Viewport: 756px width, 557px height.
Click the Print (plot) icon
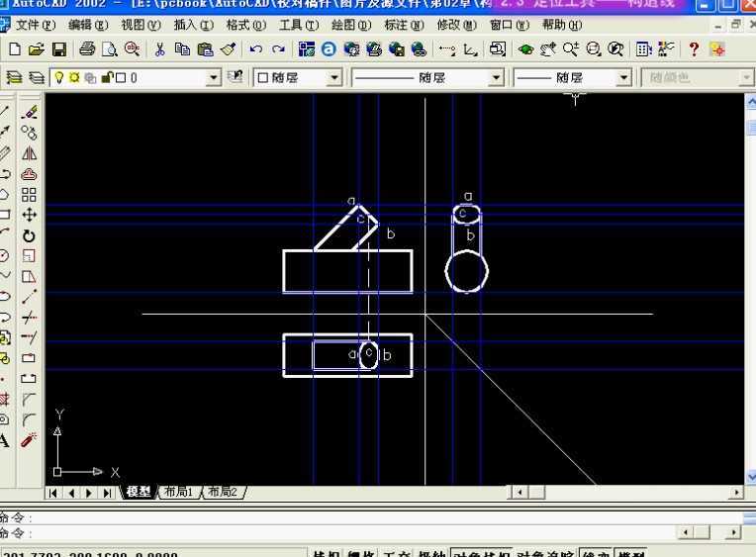pos(87,49)
